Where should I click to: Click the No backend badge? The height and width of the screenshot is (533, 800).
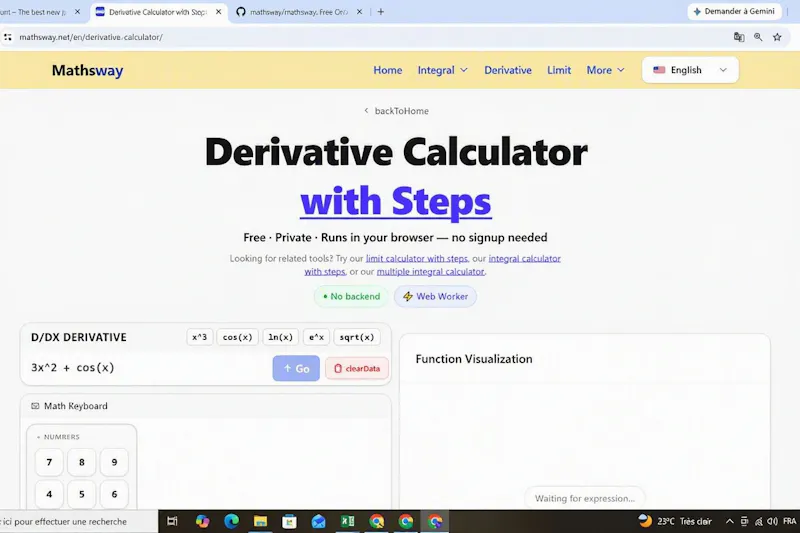351,296
